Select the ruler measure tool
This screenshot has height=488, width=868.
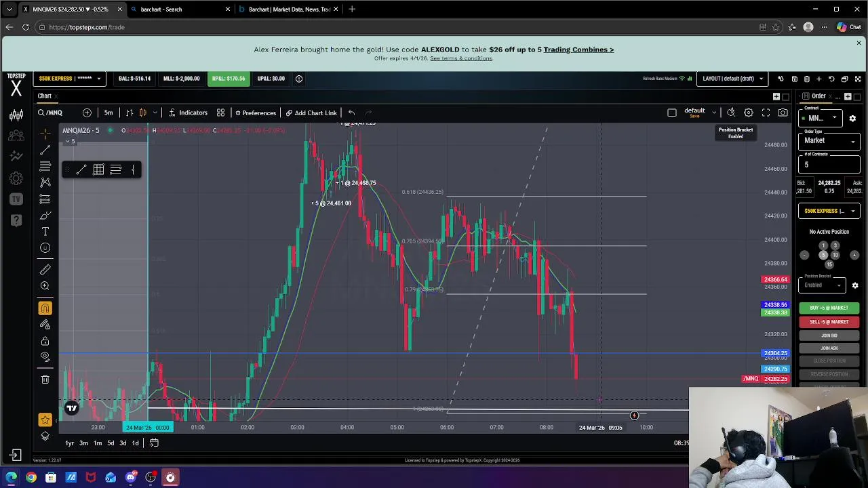(x=45, y=270)
